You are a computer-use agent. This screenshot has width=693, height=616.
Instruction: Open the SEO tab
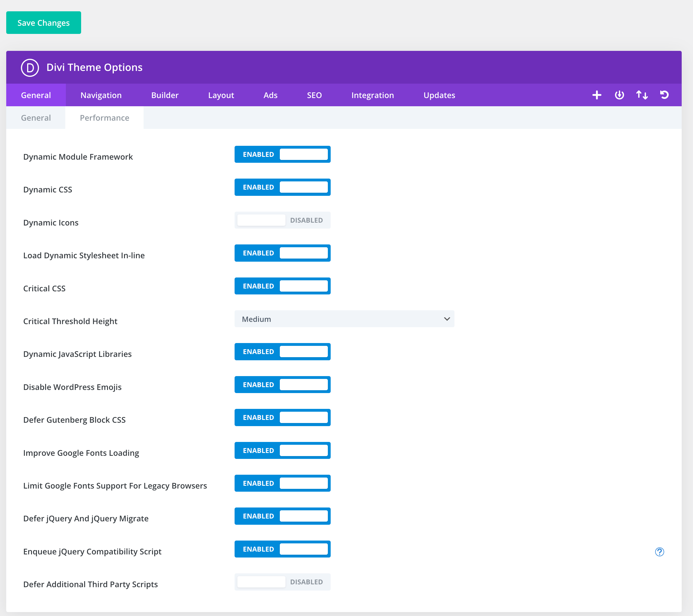click(314, 95)
